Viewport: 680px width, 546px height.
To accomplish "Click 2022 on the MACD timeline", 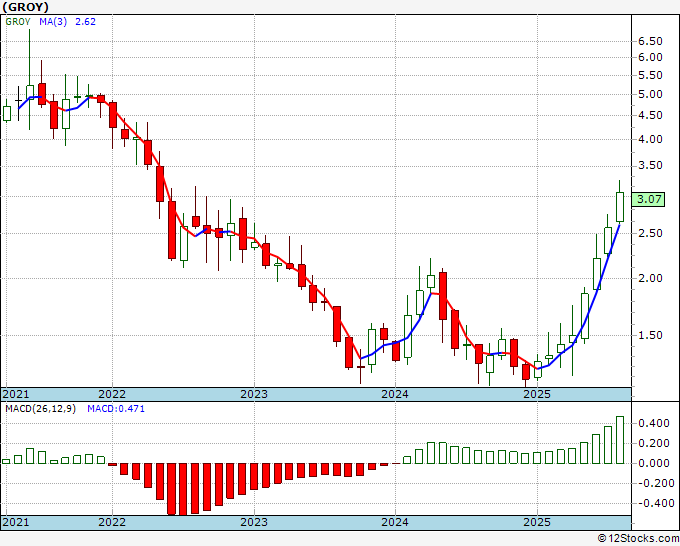I will [112, 522].
